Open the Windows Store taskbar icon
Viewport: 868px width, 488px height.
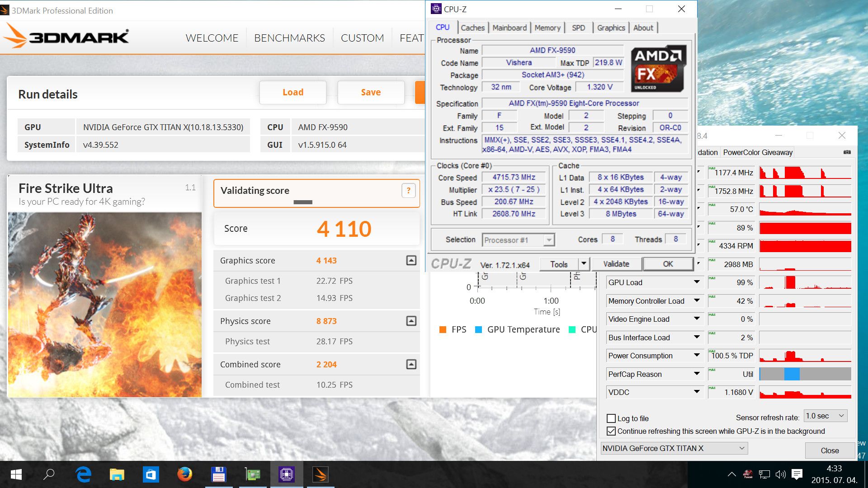[151, 474]
